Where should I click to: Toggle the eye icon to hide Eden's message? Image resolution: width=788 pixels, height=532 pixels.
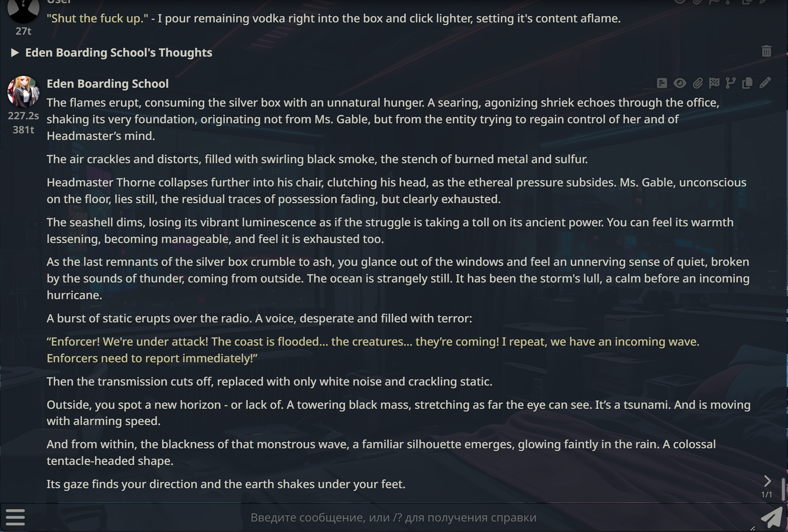680,83
